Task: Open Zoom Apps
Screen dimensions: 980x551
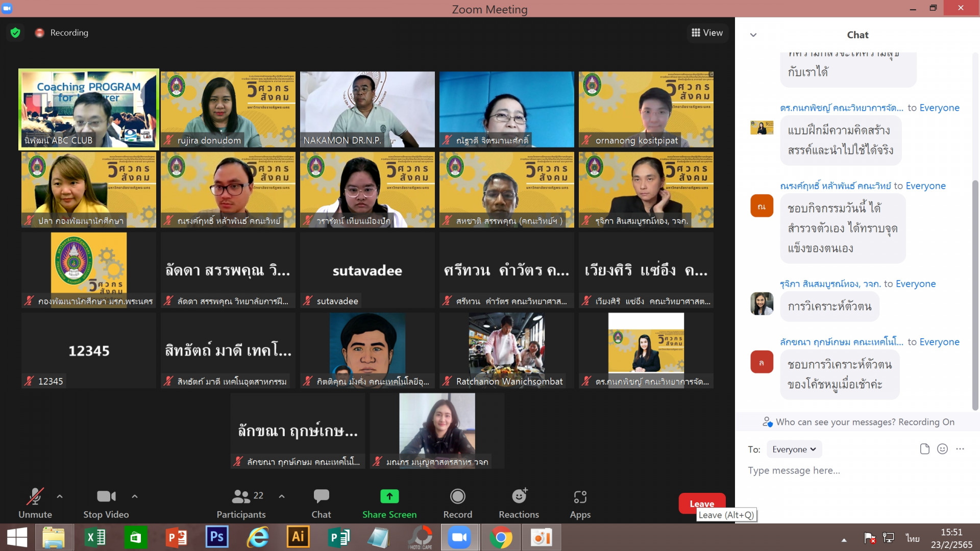Action: [580, 504]
